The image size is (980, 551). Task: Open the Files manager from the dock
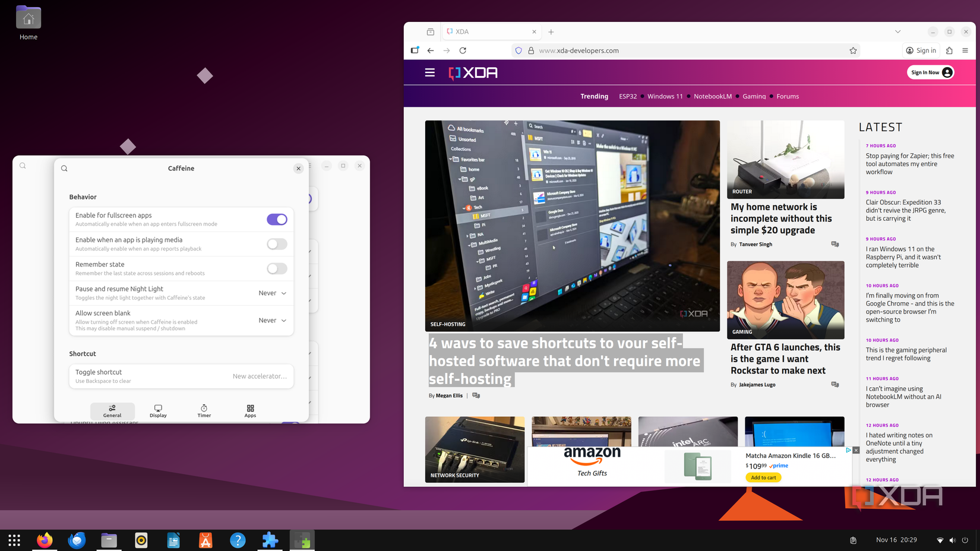click(x=109, y=540)
